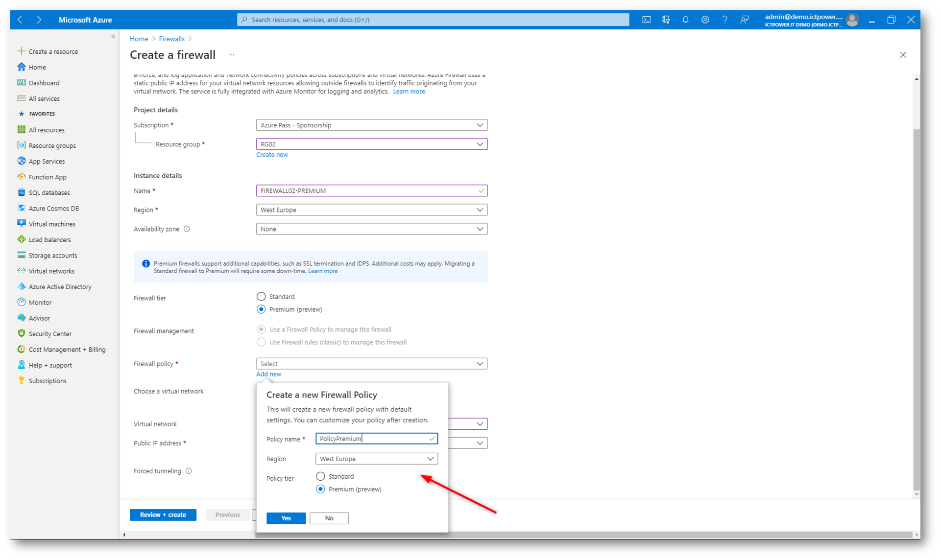This screenshot has width=941, height=560.
Task: Select Standard policy tier in popup
Action: (x=320, y=476)
